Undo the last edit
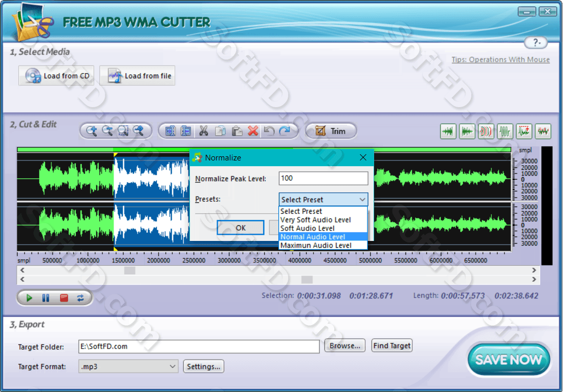This screenshot has height=392, width=563. pyautogui.click(x=269, y=131)
